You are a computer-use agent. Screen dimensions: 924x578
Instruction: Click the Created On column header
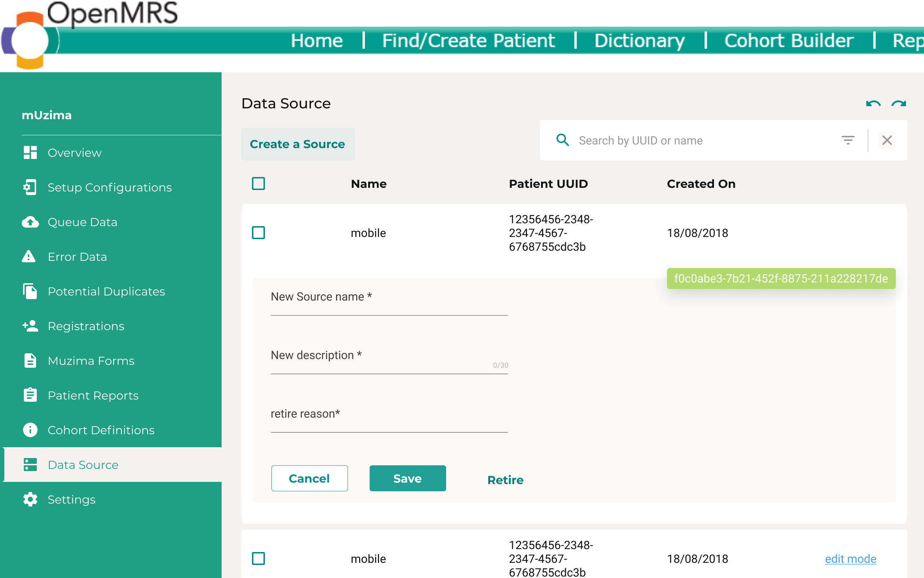701,184
